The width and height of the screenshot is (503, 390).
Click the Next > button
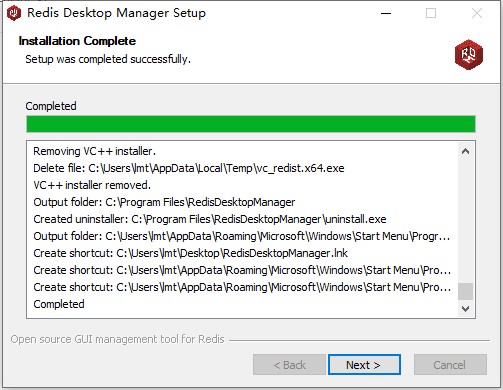pyautogui.click(x=364, y=365)
